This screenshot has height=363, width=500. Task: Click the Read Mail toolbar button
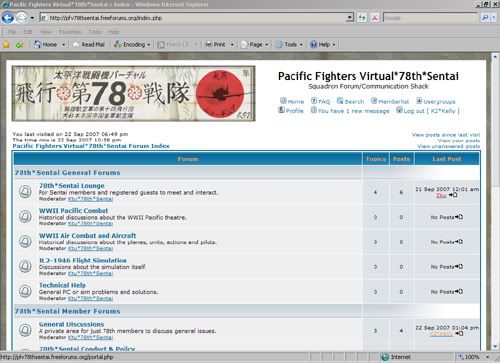coord(89,44)
